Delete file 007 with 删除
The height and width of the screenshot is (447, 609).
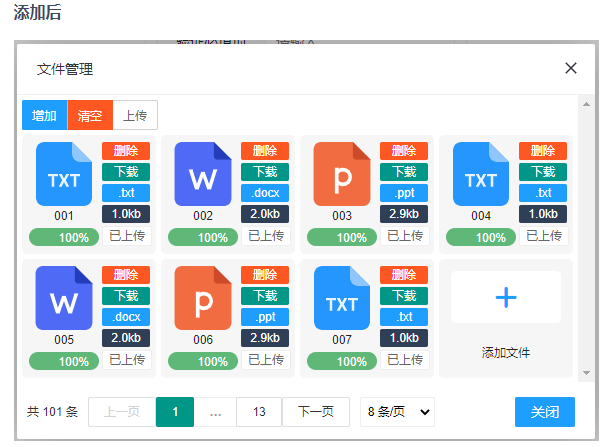404,275
